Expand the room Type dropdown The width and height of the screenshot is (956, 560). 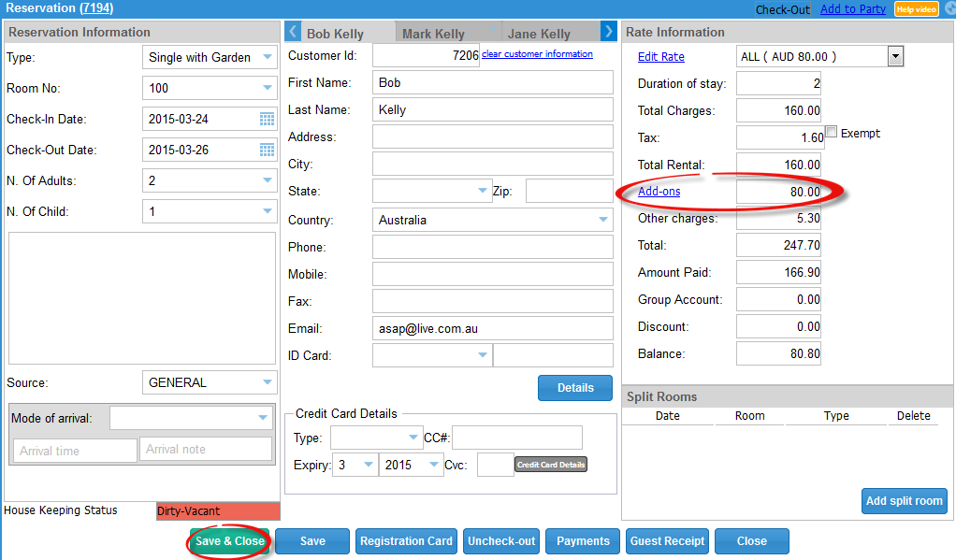268,58
